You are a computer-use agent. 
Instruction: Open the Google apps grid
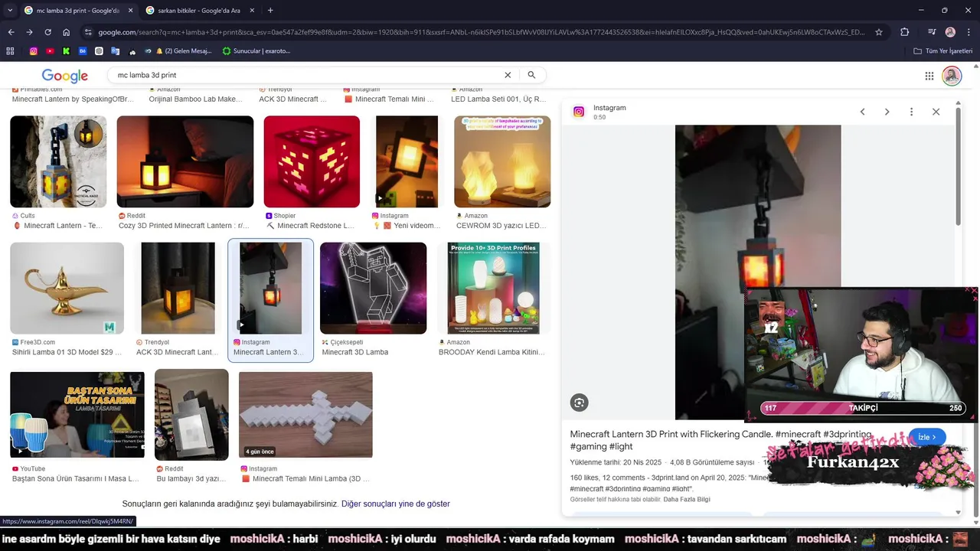[x=929, y=76]
